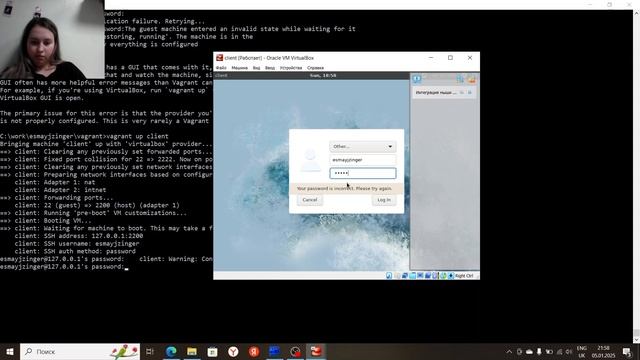Click the username field with esmayjzinger
The width and height of the screenshot is (640, 360).
click(x=362, y=160)
